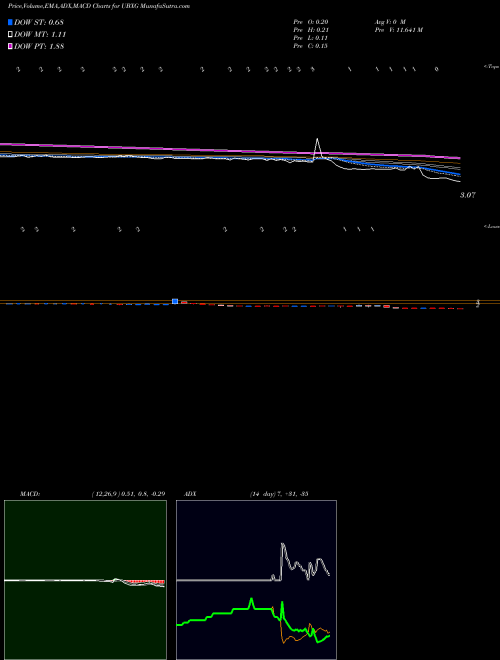Click the magenta DOW PT legend swatch
500x660 pixels.
[11, 47]
